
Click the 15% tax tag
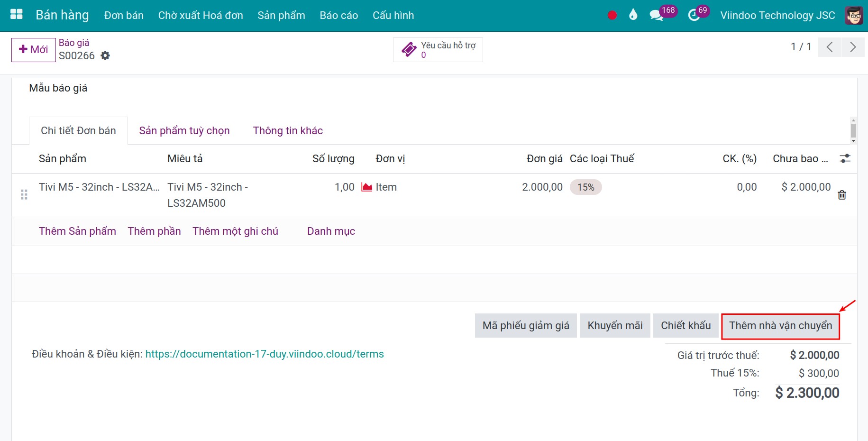(585, 187)
